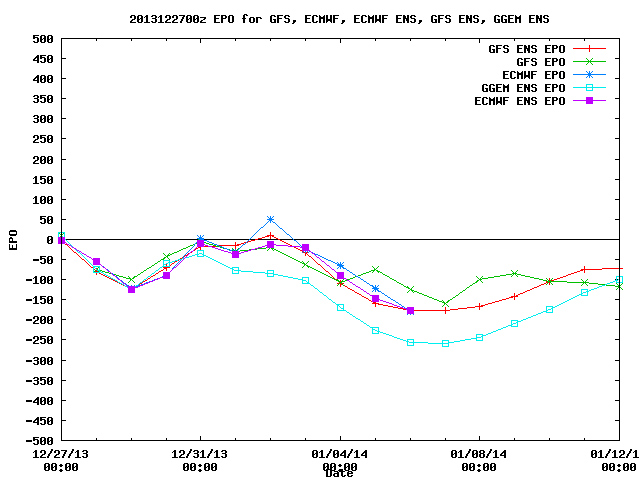Click the purple filled-square legend marker for ECMWF ENS
Screen dimensions: 640x480
pyautogui.click(x=589, y=100)
